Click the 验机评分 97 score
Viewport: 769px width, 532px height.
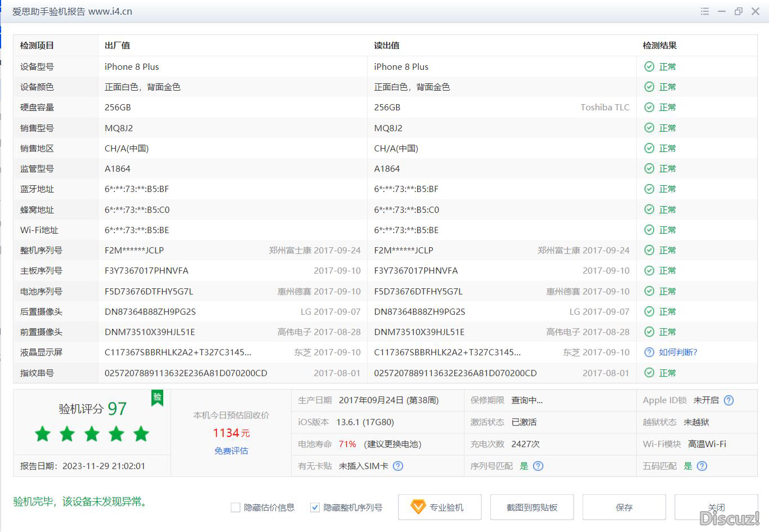[93, 409]
